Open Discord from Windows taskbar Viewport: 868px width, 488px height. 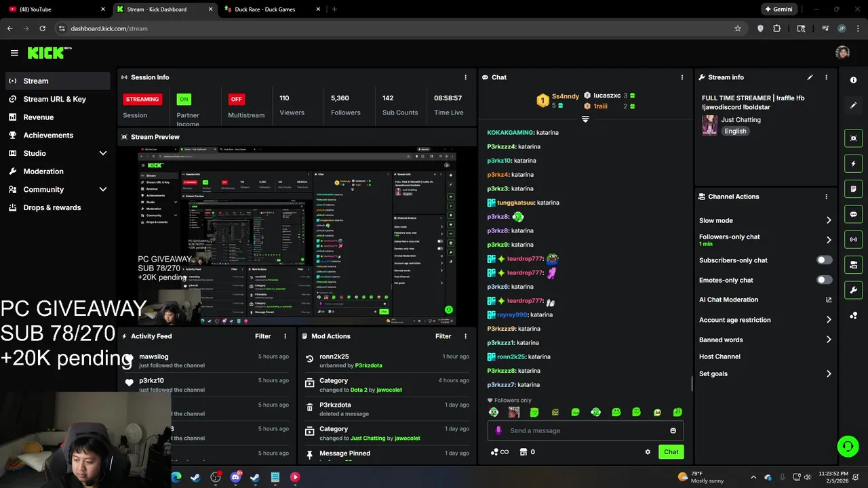tap(235, 477)
